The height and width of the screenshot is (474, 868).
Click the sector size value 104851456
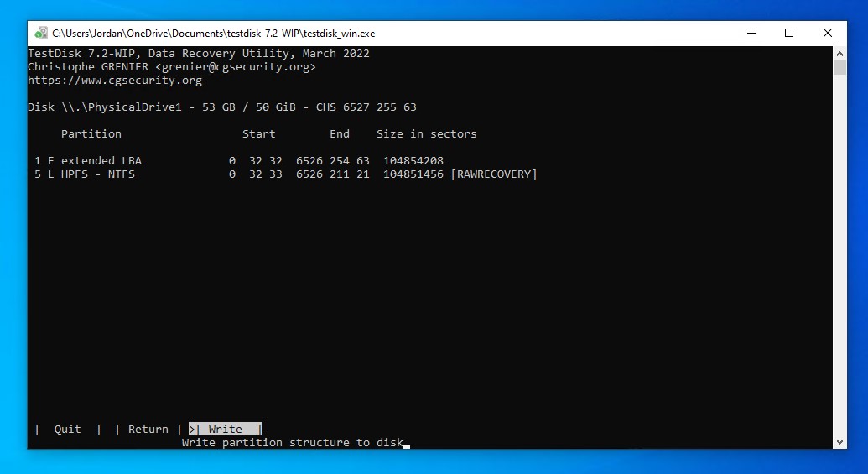[413, 174]
